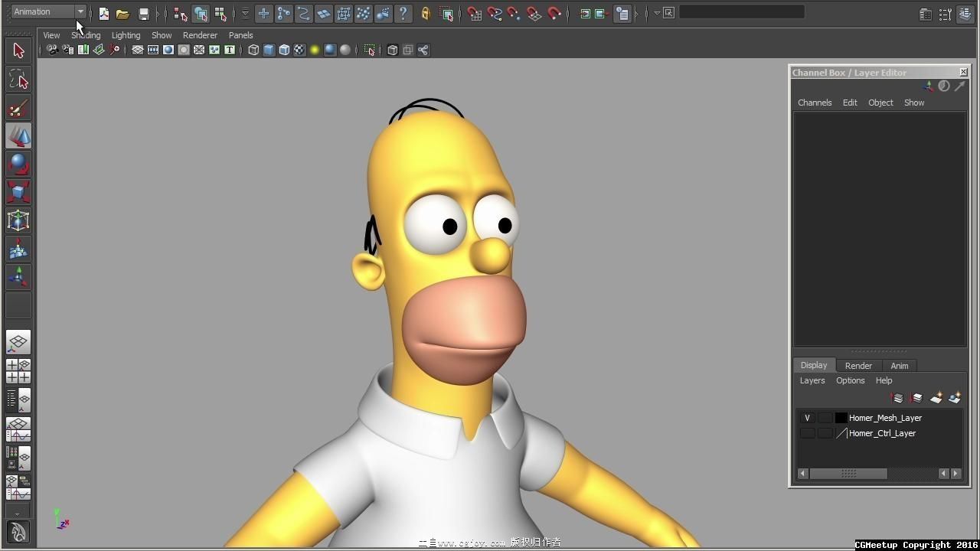Create a new scene
980x551 pixels.
tap(103, 14)
